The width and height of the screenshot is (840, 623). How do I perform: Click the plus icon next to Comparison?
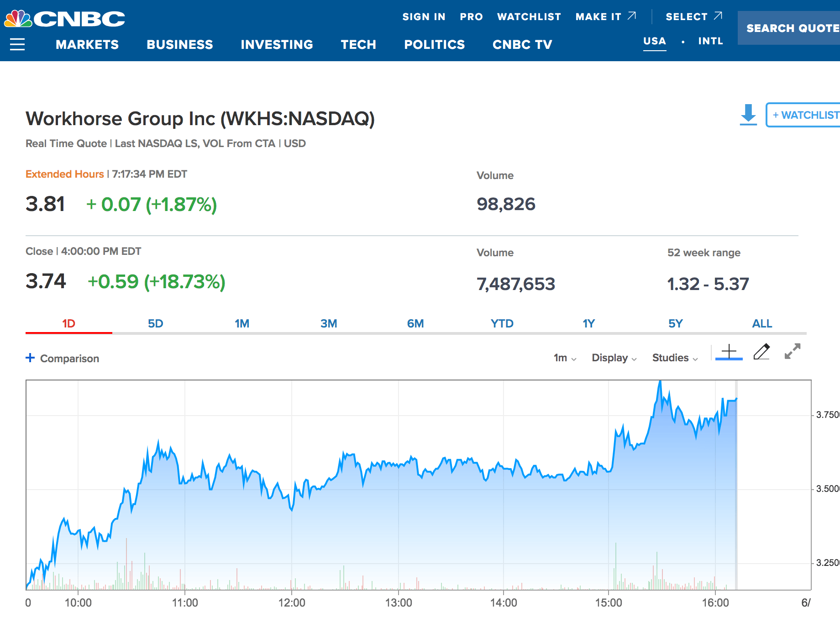click(x=30, y=358)
